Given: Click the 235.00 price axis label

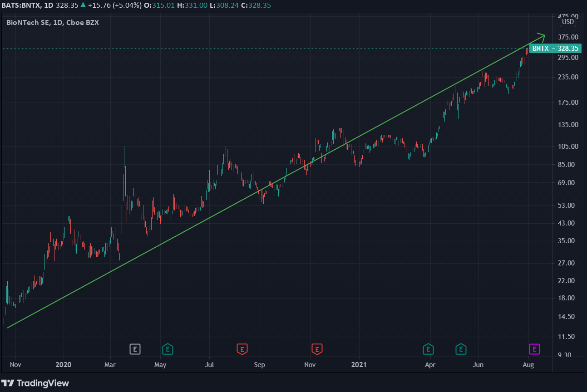Looking at the screenshot, I should coord(569,77).
